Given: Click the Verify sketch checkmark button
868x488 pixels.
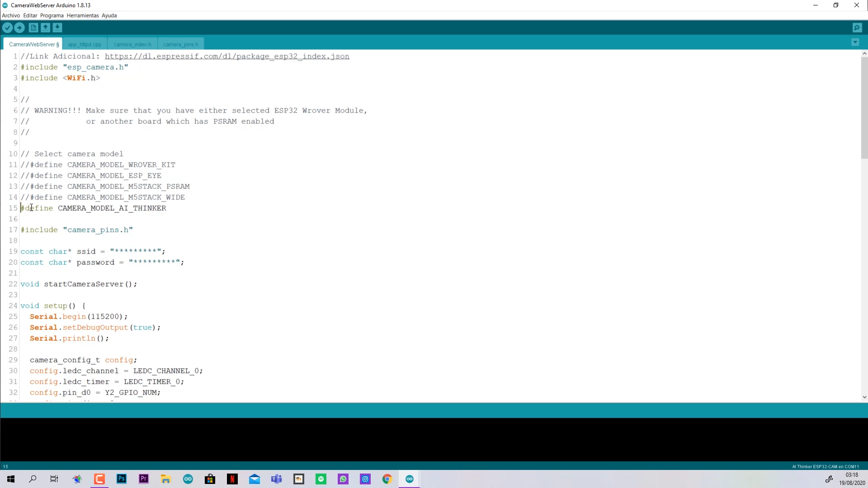Looking at the screenshot, I should (8, 28).
